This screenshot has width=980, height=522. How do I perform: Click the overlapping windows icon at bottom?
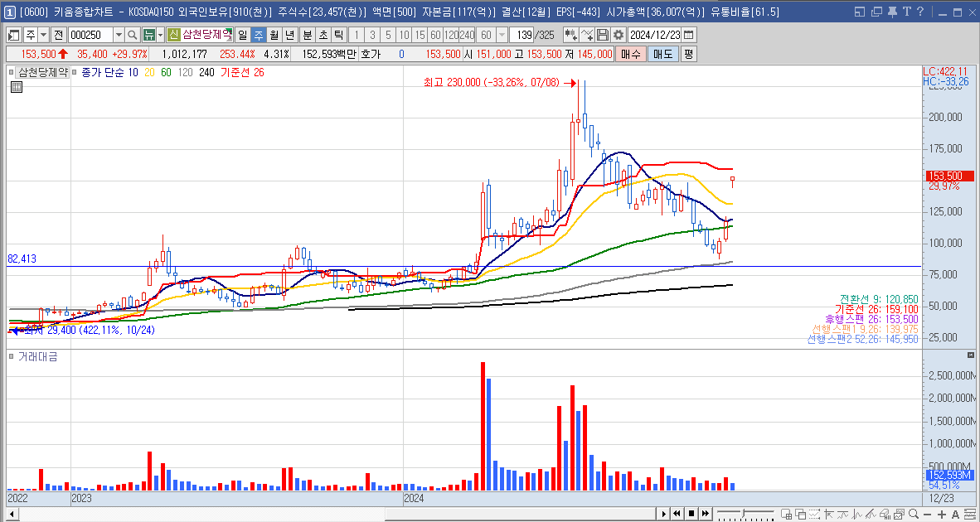pyautogui.click(x=801, y=514)
